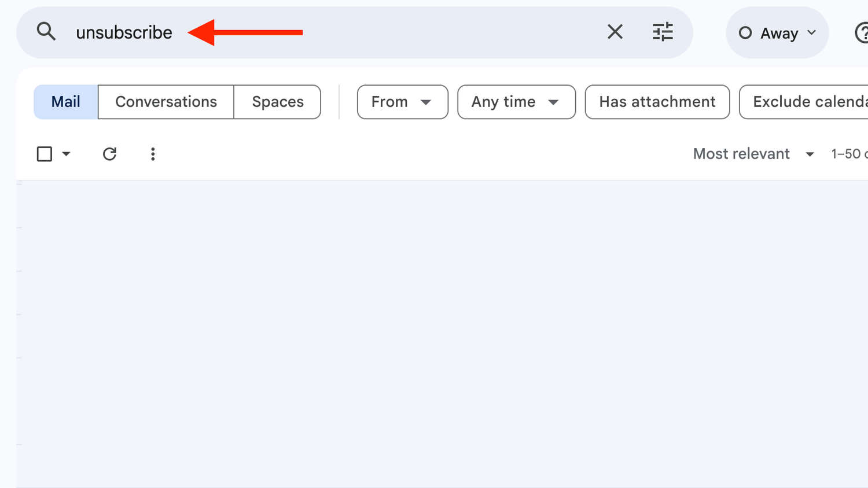Toggle the Exclude calendar filter chip
Viewport: 868px width, 488px height.
[x=804, y=102]
